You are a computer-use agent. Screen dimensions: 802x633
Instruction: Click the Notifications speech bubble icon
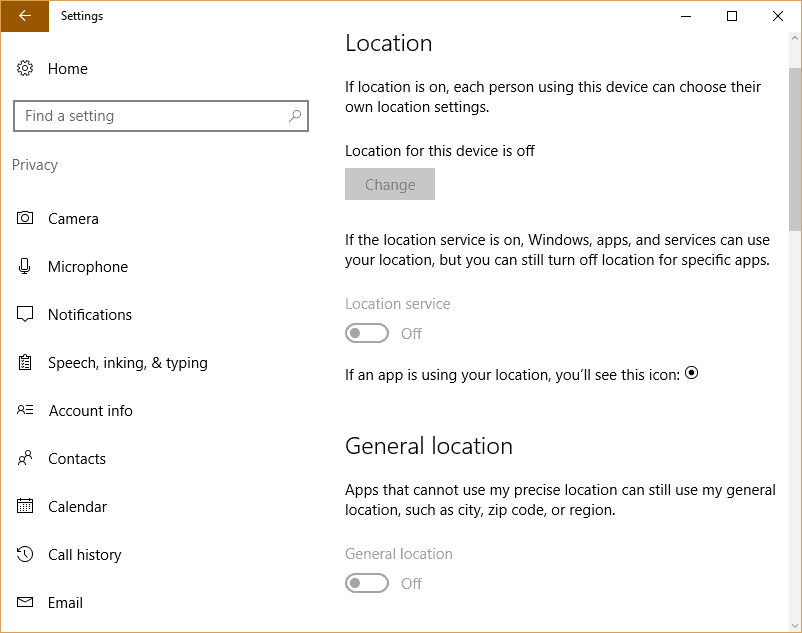point(25,314)
